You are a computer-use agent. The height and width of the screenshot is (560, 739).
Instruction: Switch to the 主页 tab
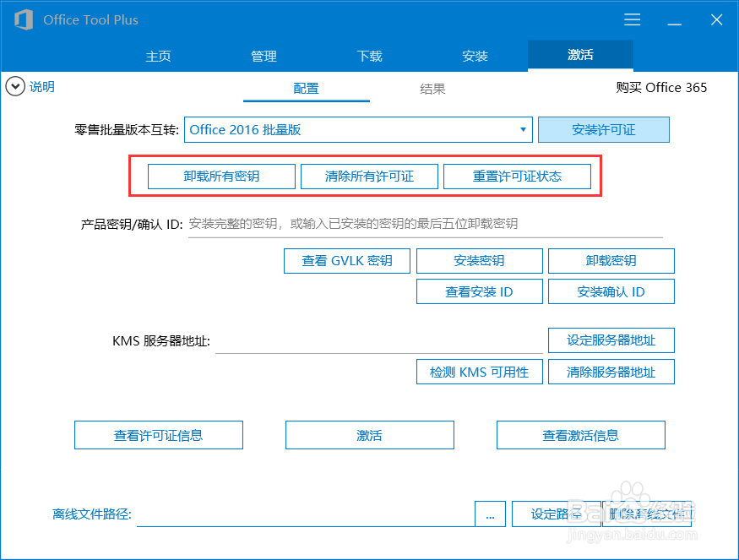coord(159,56)
